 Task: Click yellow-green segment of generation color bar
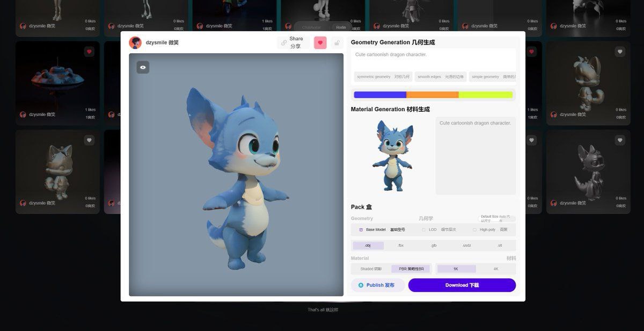point(486,95)
